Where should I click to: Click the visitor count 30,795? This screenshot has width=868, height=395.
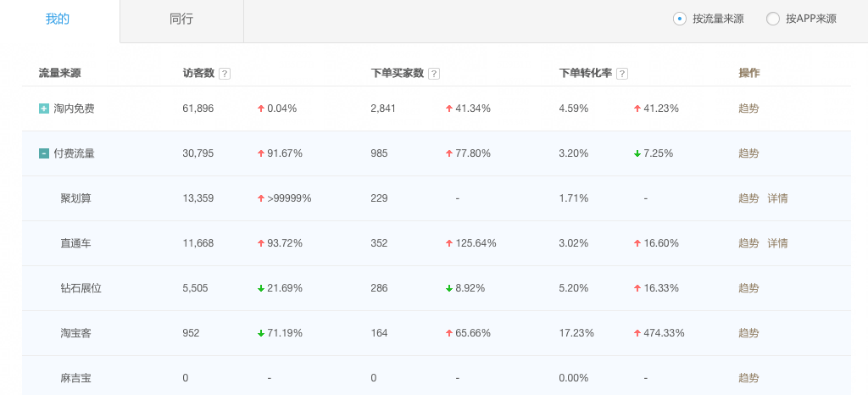pos(198,153)
